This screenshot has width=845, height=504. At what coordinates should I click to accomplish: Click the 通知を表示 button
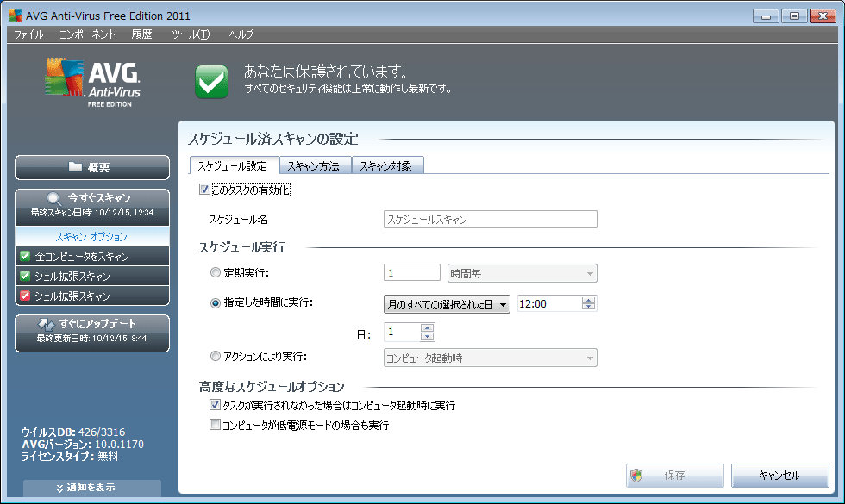click(92, 488)
